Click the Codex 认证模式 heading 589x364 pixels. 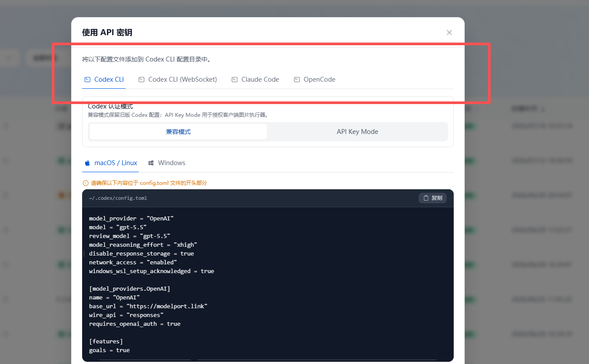tap(110, 107)
